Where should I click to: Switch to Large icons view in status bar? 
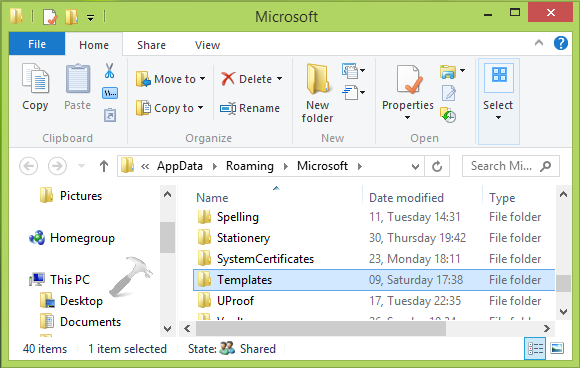click(557, 348)
